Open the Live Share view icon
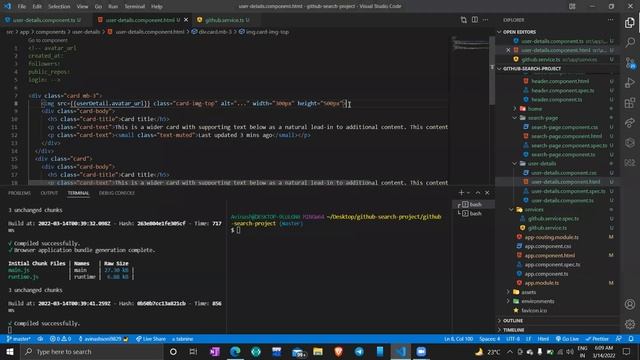 pyautogui.click(x=630, y=122)
